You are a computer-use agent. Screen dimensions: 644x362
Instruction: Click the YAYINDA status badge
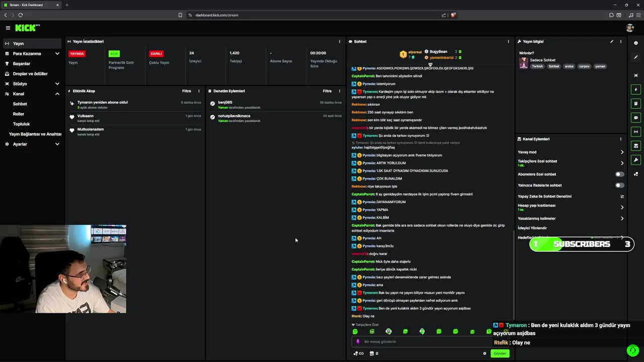(x=77, y=54)
